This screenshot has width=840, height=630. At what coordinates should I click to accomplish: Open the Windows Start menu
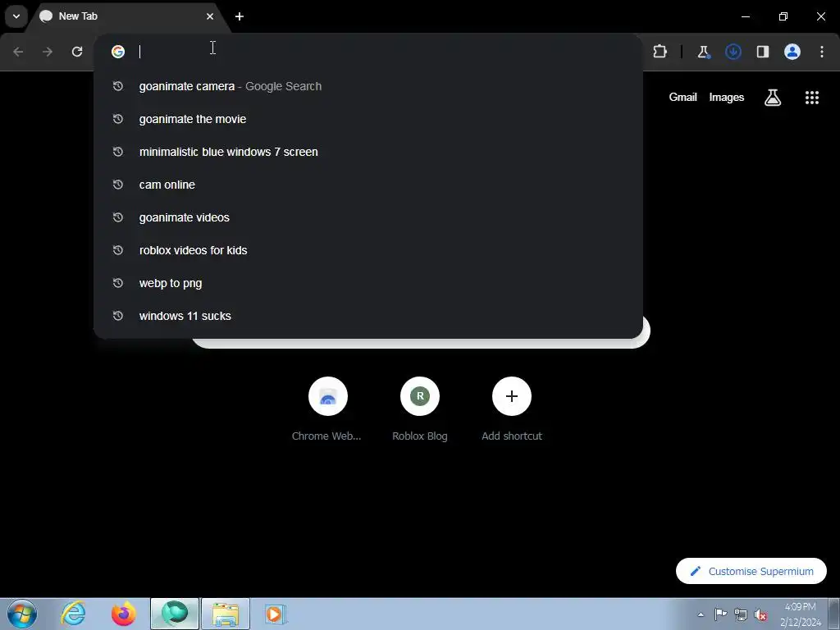tap(22, 614)
